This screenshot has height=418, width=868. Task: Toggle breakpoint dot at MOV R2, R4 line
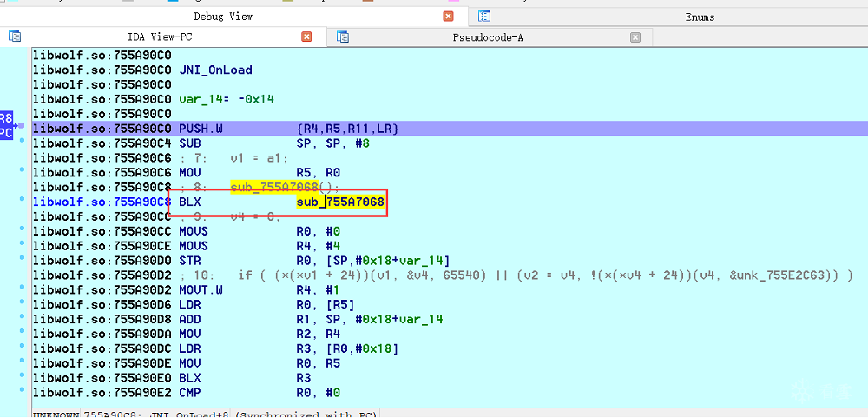[22, 331]
